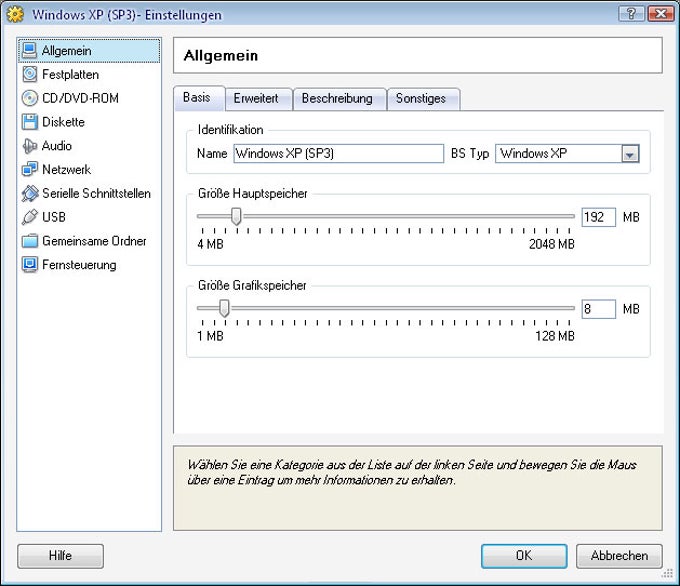Select the Festplatten label in category list
This screenshot has height=586, width=680.
(x=70, y=75)
